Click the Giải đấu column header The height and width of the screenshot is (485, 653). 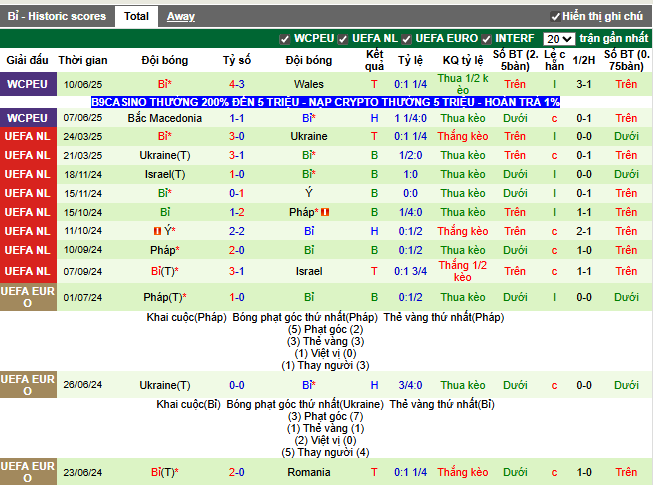27,60
